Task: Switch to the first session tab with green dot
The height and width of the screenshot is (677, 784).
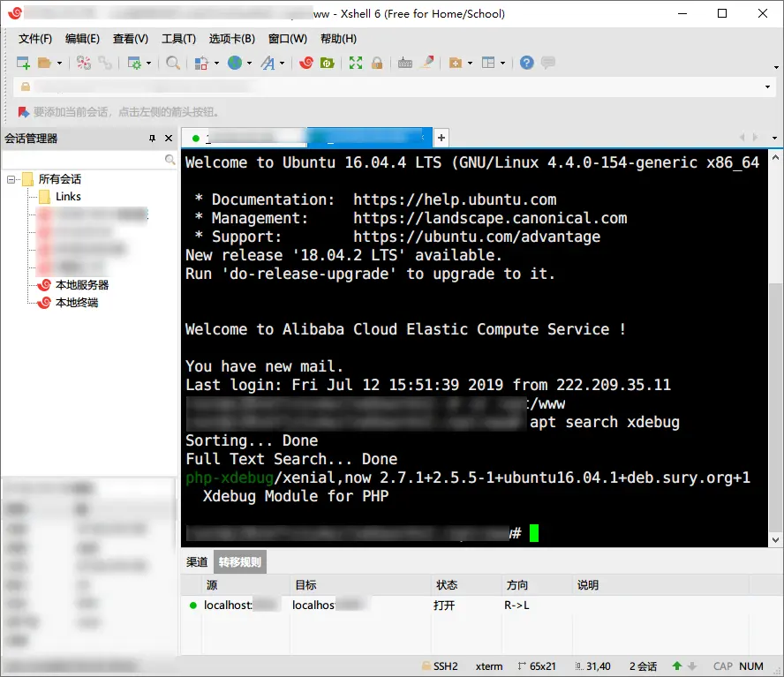Action: pos(244,138)
